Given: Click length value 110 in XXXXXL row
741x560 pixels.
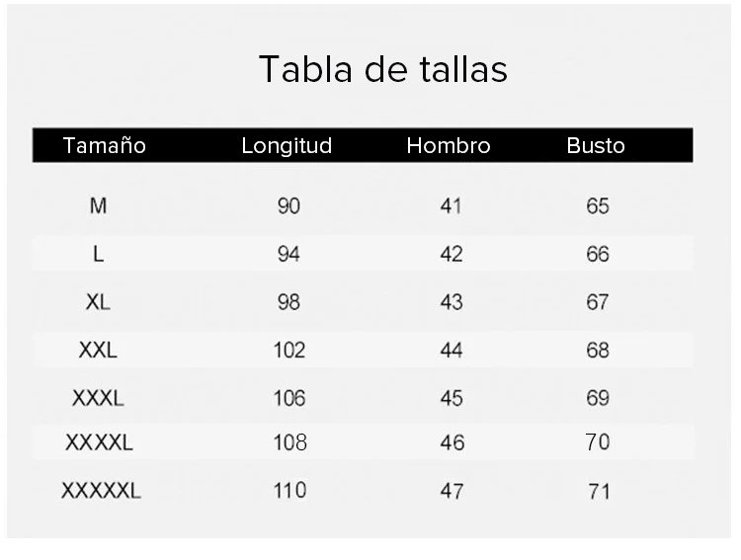Looking at the screenshot, I should tap(289, 491).
